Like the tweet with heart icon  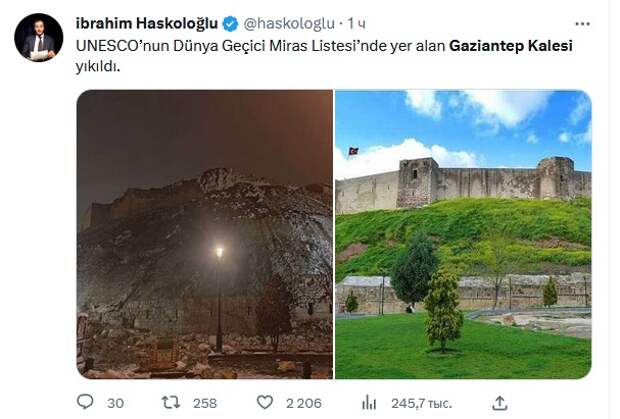(265, 402)
